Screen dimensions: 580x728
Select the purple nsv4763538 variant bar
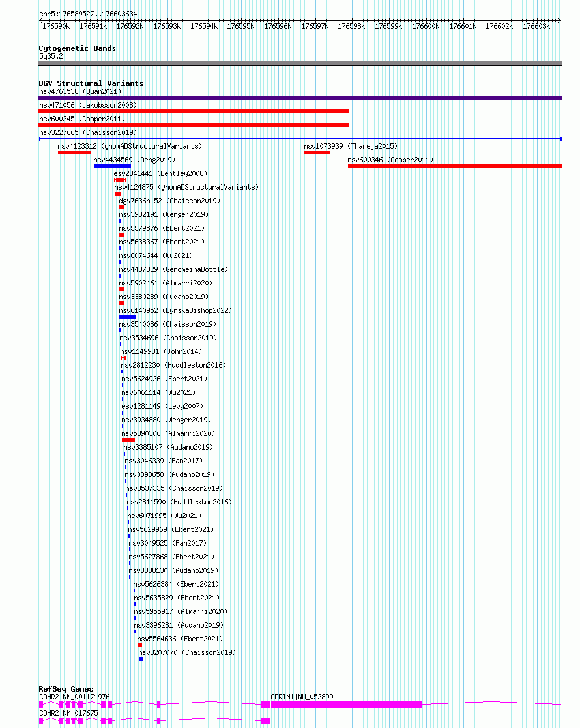(x=300, y=98)
